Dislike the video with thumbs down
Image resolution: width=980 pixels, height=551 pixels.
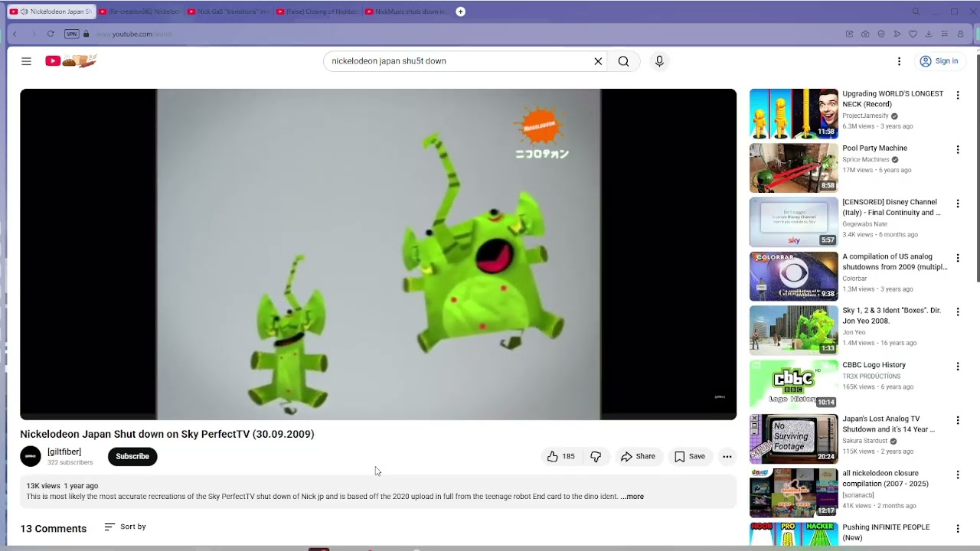click(x=596, y=456)
